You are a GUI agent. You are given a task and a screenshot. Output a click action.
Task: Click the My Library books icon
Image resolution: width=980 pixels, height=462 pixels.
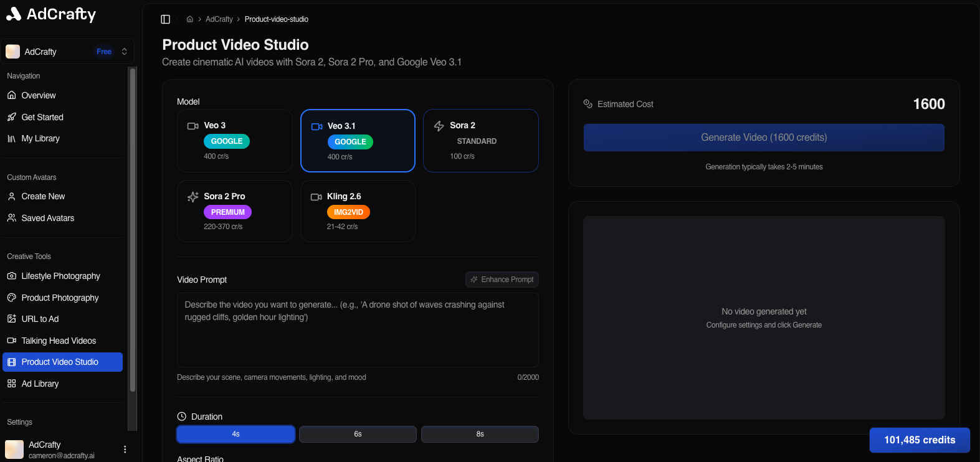point(11,138)
